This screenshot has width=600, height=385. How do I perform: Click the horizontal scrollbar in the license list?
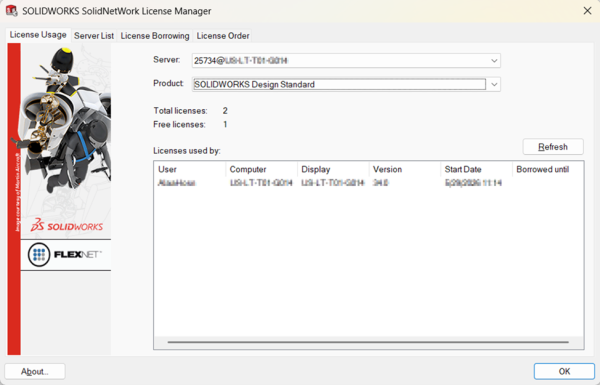coord(368,342)
